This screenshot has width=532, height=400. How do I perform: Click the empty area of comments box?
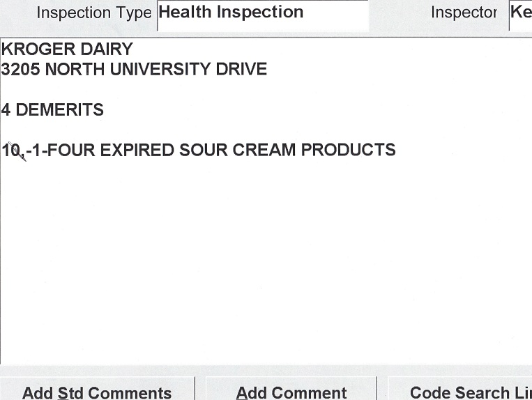click(265, 265)
